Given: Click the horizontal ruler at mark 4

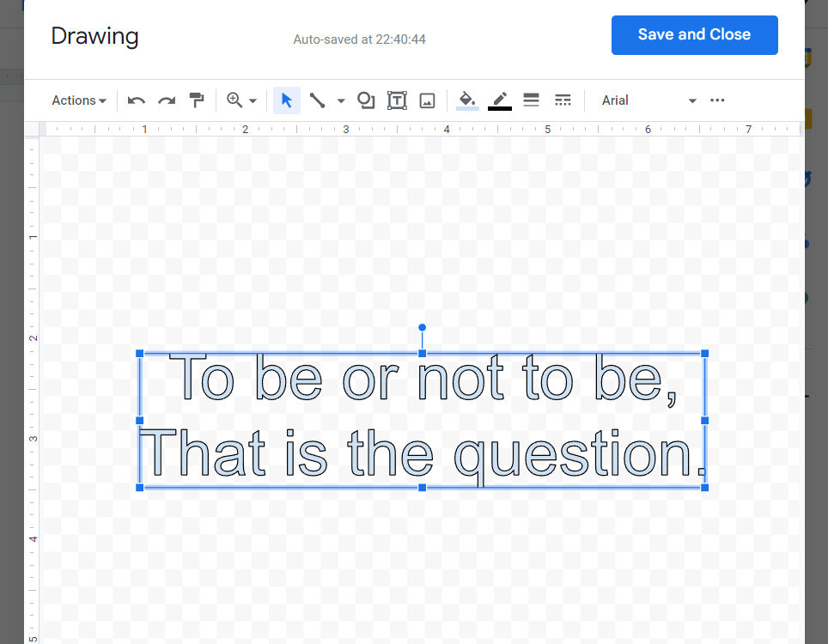Looking at the screenshot, I should coord(447,130).
